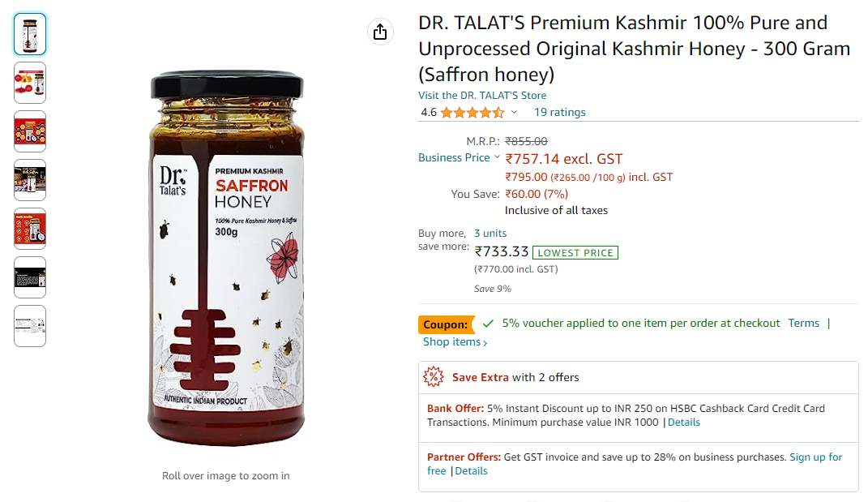
Task: Click the share icon above product image
Action: click(x=379, y=32)
